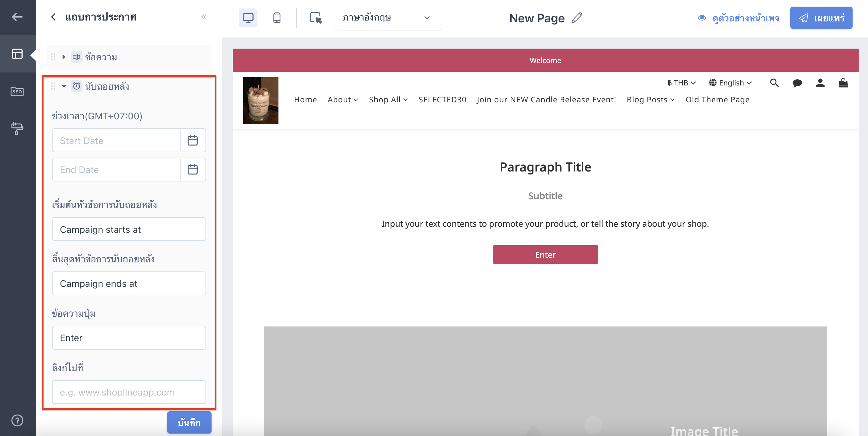
Task: Click the End Date input field
Action: pyautogui.click(x=117, y=169)
